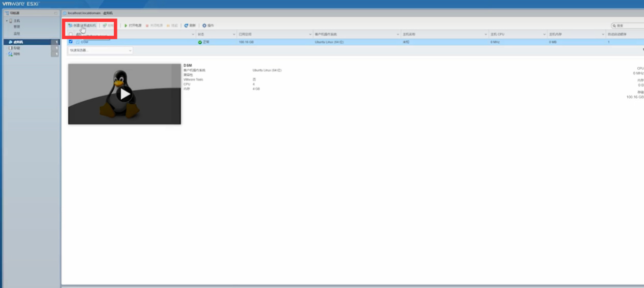Image resolution: width=644 pixels, height=288 pixels.
Task: Select 监控 under 主机 in the navigator
Action: click(x=17, y=33)
